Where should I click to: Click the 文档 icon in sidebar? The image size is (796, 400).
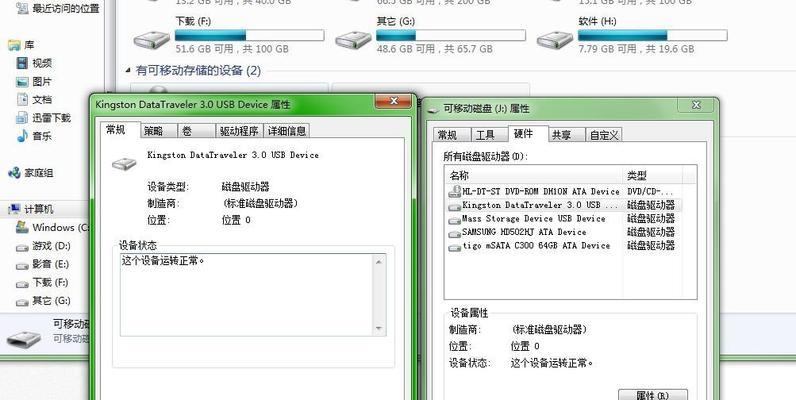22,99
